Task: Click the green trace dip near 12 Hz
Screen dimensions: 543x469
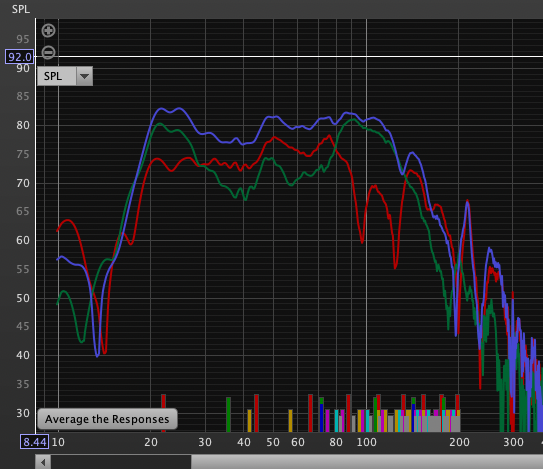Action: pyautogui.click(x=82, y=341)
